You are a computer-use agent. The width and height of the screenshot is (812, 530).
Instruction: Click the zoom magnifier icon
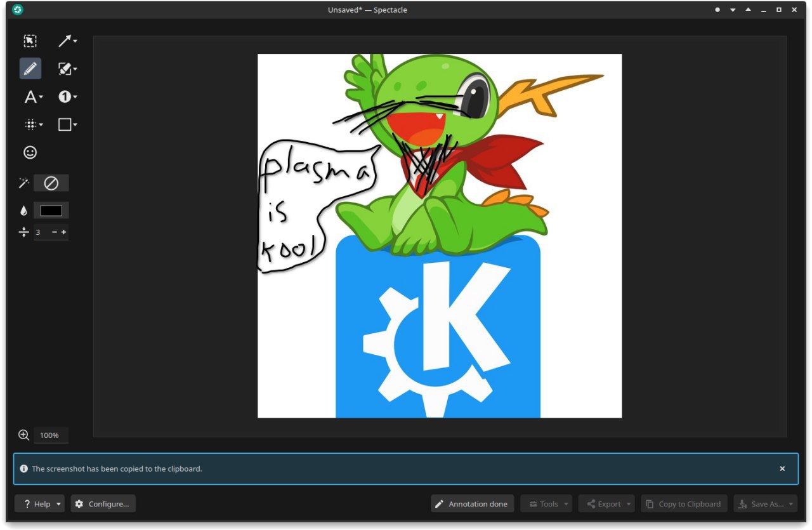click(23, 435)
